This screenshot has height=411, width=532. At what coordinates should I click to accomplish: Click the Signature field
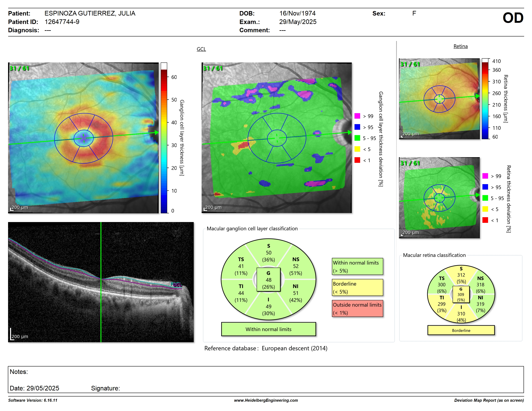point(105,388)
